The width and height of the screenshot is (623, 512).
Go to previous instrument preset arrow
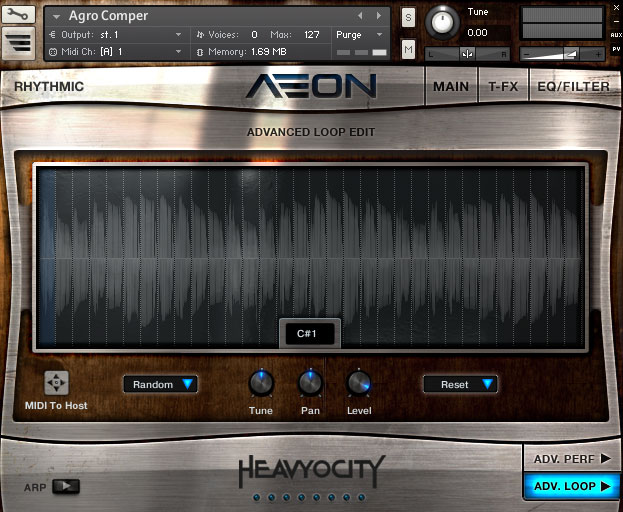pos(361,16)
